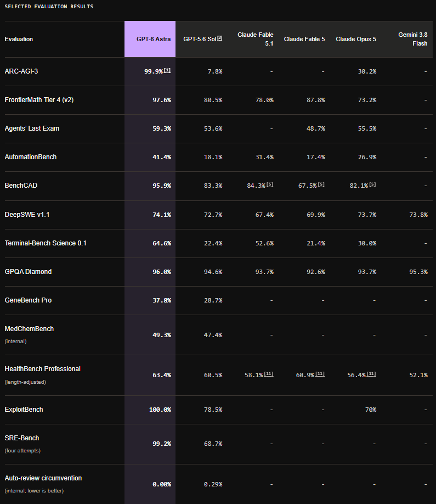This screenshot has height=504, width=436.
Task: Click the (internal; lower is better) note
Action: pyautogui.click(x=34, y=491)
